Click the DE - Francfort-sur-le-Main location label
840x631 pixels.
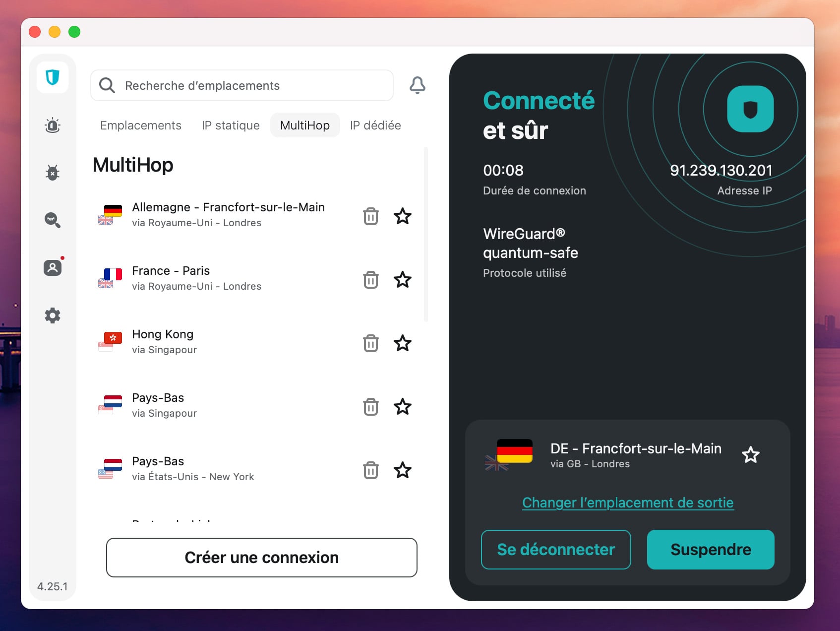(x=636, y=448)
